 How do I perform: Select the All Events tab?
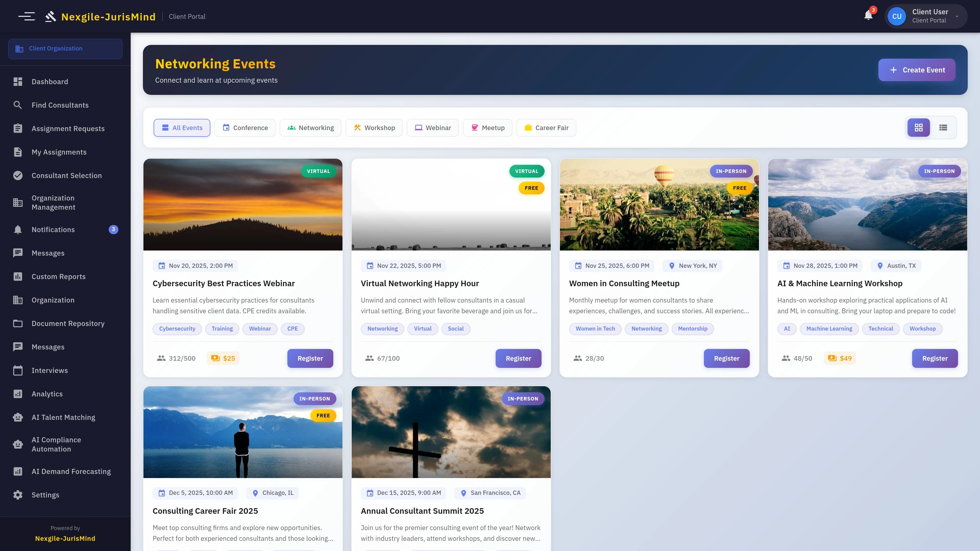point(182,127)
